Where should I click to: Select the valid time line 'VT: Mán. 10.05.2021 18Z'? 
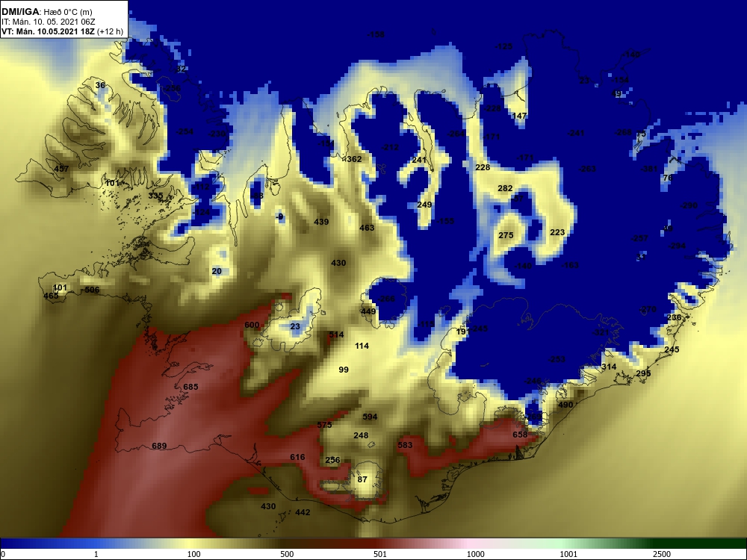pyautogui.click(x=49, y=32)
